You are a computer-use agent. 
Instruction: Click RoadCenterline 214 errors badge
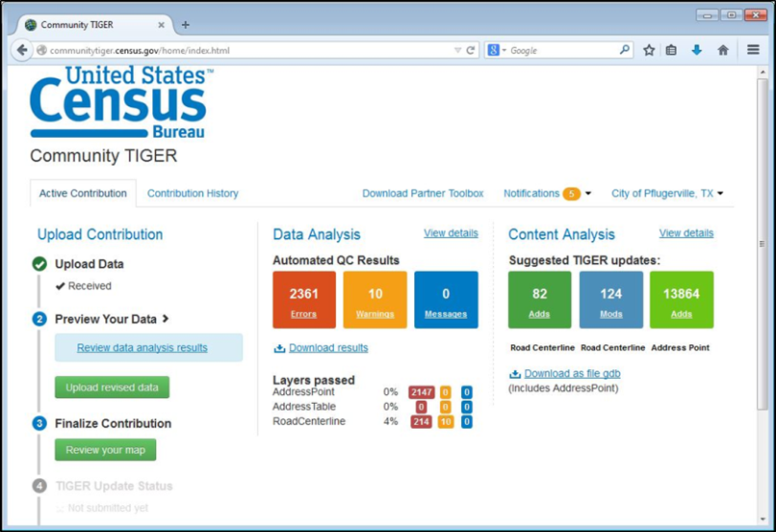tap(421, 422)
